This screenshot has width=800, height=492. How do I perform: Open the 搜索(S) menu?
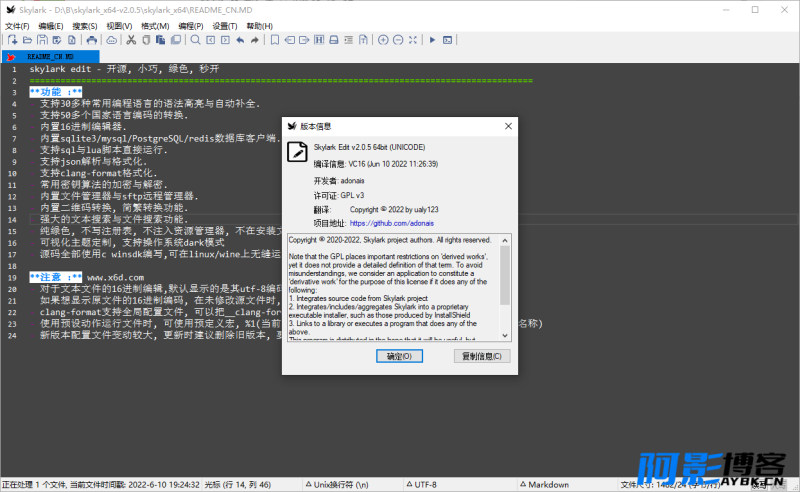(85, 26)
